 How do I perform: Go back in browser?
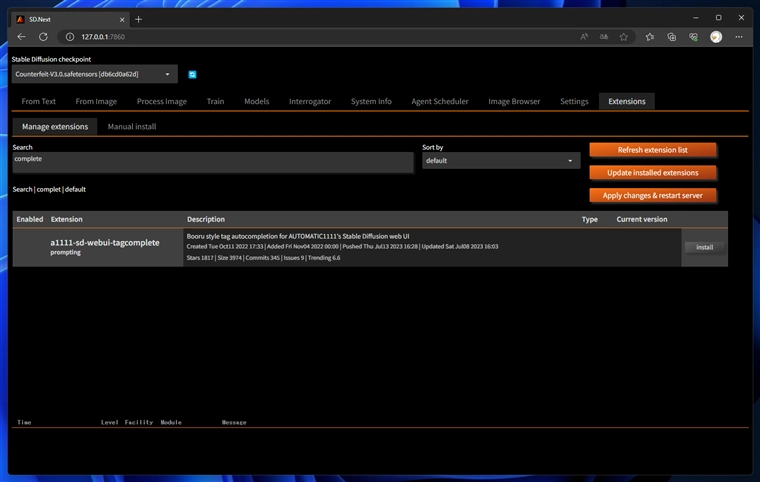(21, 37)
